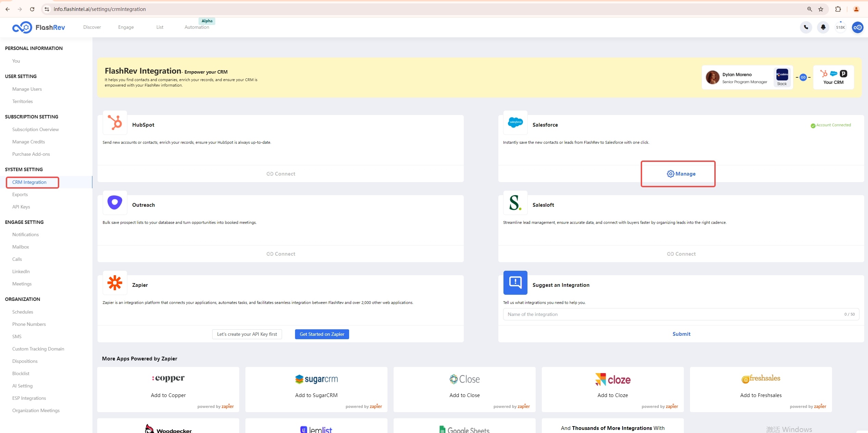Viewport: 868px width, 433px height.
Task: Click the browser zoom magnifier icon
Action: (809, 9)
